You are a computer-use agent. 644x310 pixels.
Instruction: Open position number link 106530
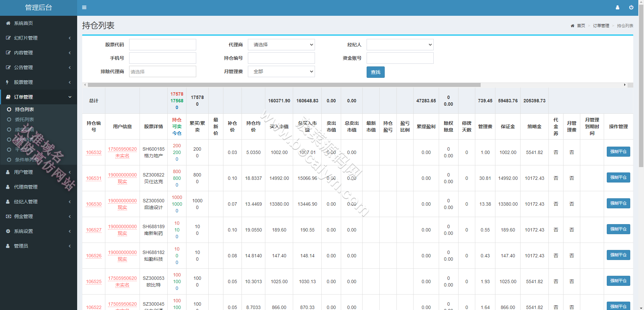tap(94, 204)
